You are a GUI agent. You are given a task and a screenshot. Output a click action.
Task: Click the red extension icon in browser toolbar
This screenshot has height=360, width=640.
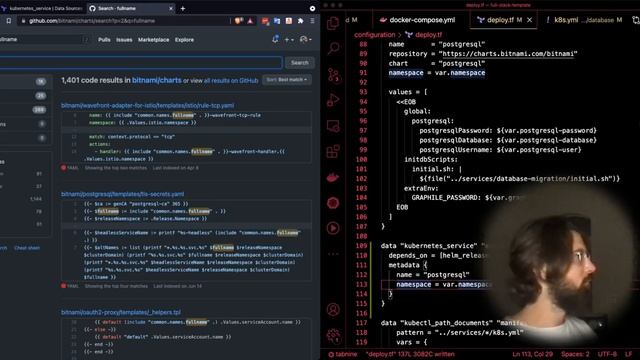[x=265, y=21]
